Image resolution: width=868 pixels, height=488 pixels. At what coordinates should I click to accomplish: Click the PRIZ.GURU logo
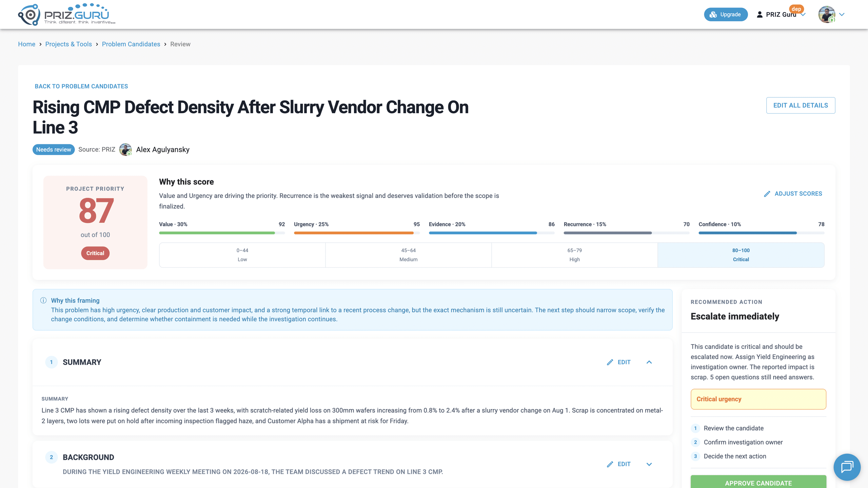click(x=66, y=15)
